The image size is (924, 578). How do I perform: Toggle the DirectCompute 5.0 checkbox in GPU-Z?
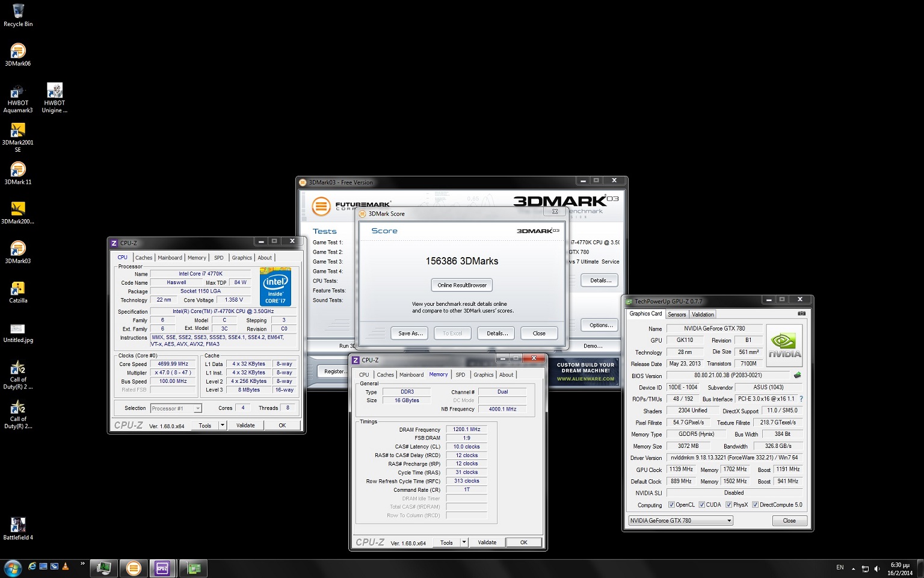tap(755, 505)
